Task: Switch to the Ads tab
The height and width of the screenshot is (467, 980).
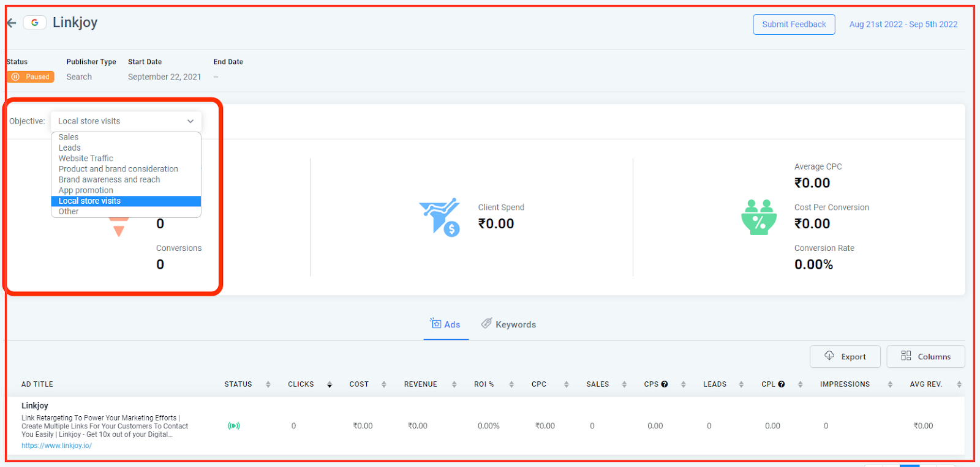Action: [446, 324]
